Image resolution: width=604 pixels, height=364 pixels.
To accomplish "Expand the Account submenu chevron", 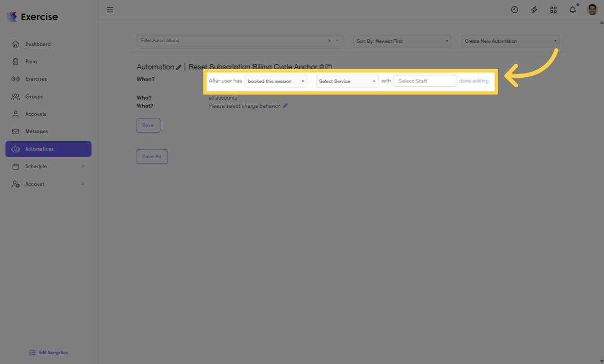I will 83,184.
